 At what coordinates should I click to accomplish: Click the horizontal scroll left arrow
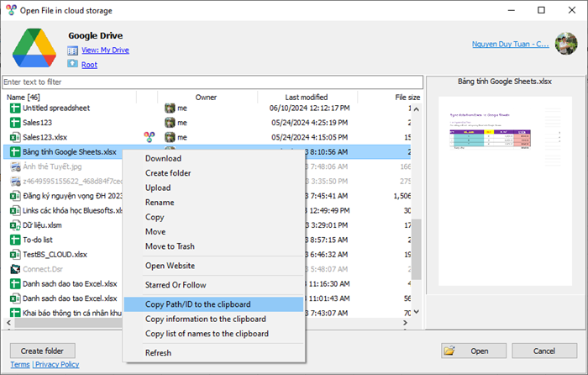coord(8,322)
